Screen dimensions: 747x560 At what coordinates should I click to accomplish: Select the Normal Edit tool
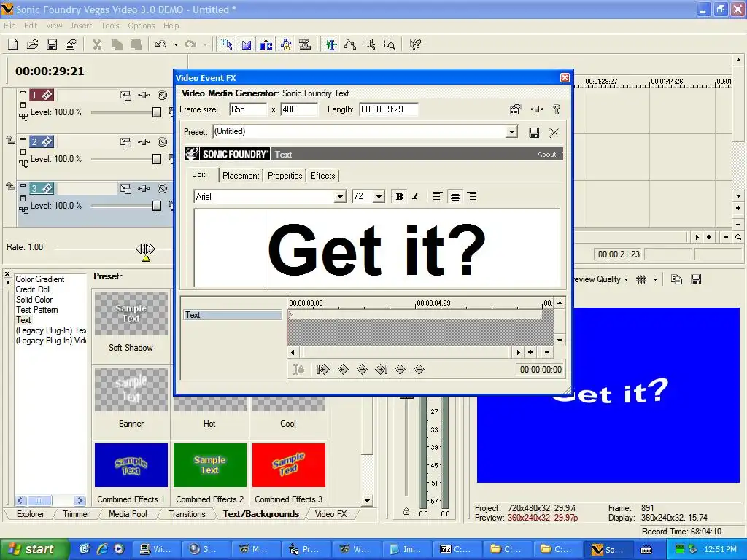330,44
